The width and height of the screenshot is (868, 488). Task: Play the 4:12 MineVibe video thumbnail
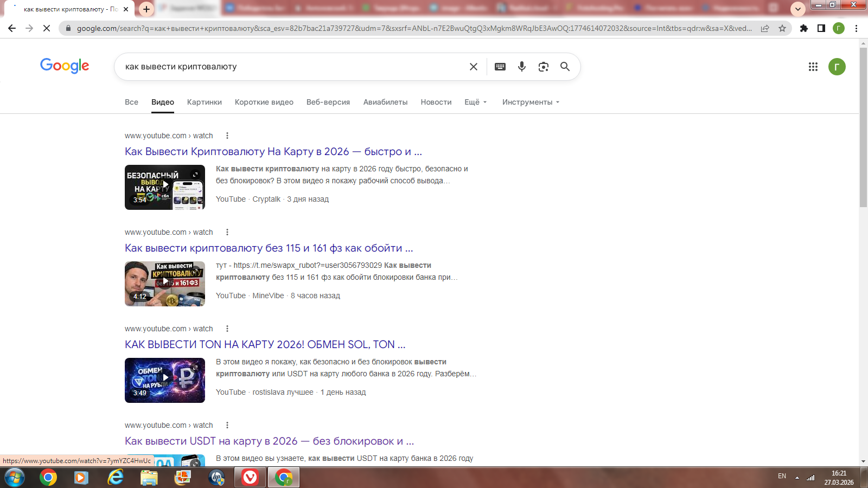click(165, 284)
